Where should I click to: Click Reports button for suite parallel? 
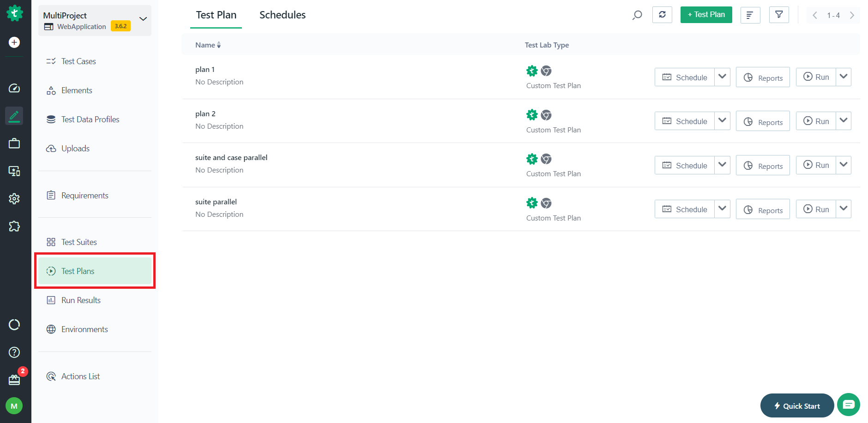pyautogui.click(x=763, y=209)
